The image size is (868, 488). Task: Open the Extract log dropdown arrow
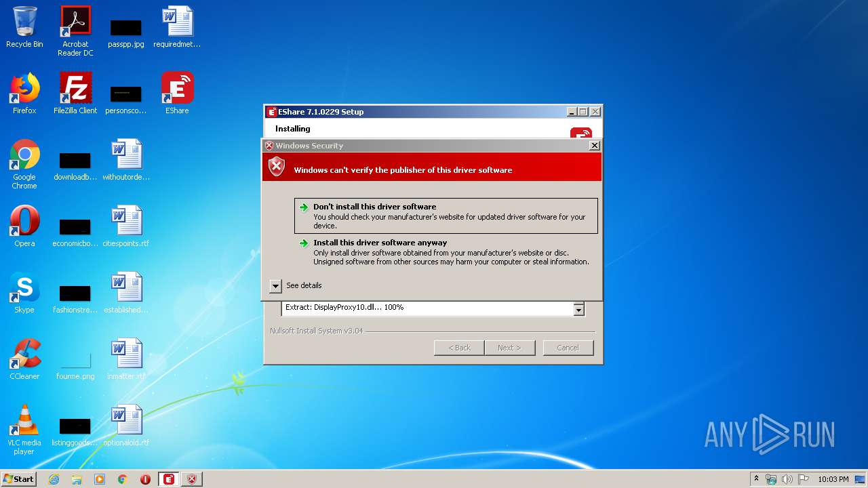579,310
